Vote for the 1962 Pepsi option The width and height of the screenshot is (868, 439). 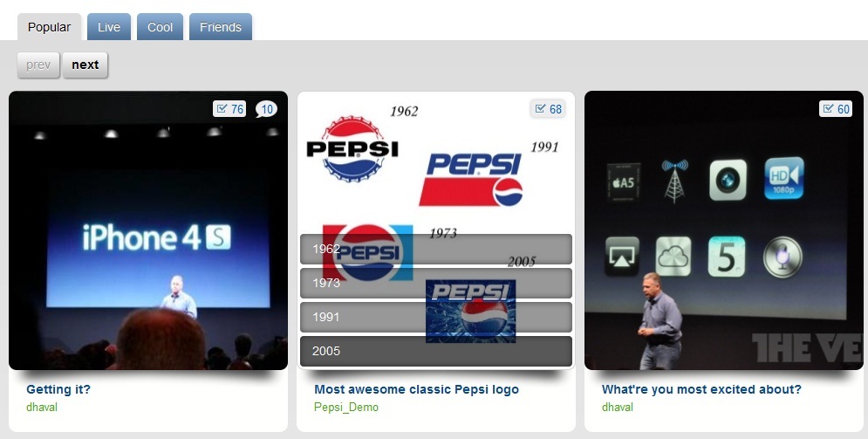coord(435,249)
